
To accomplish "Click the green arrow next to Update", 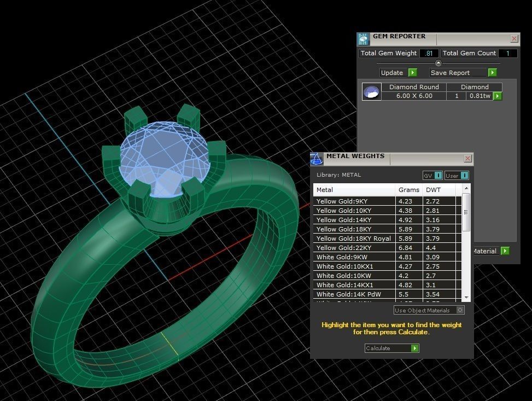I will tap(413, 72).
